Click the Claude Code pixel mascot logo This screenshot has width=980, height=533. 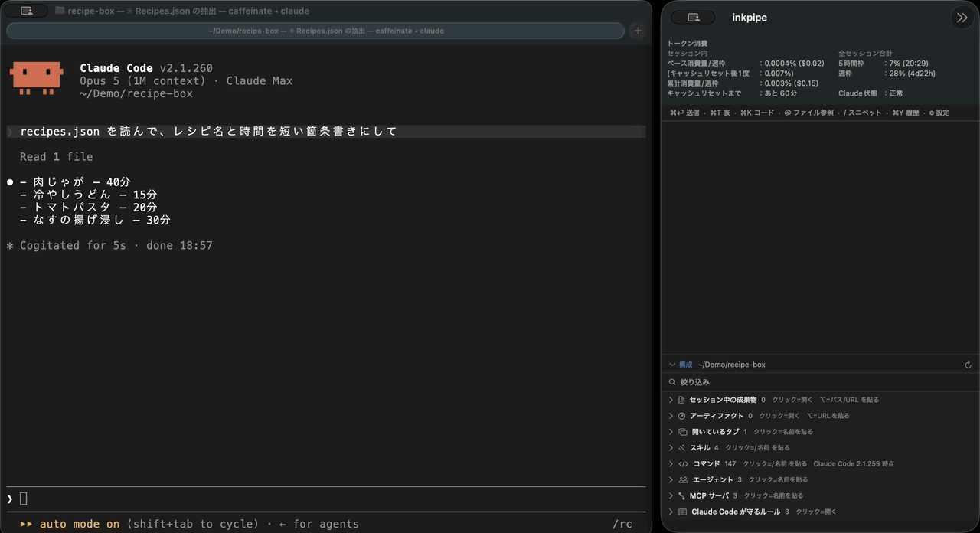(x=36, y=79)
